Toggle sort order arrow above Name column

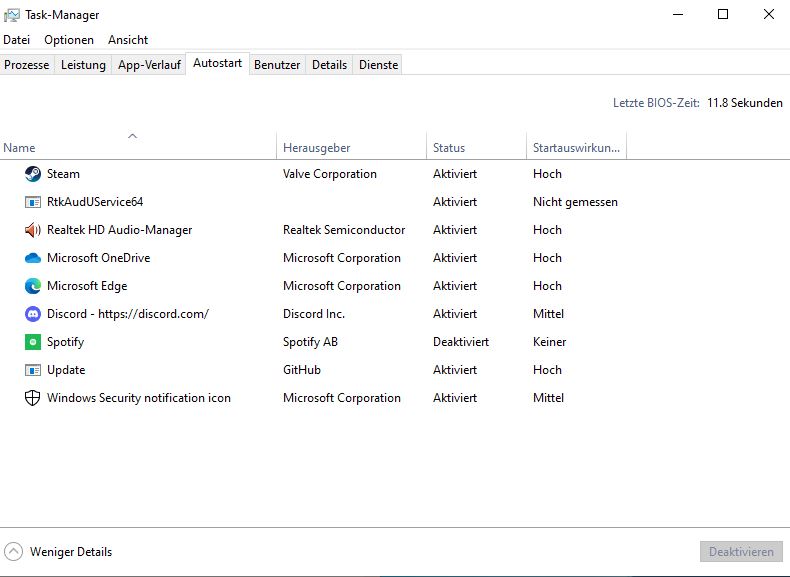pos(133,136)
